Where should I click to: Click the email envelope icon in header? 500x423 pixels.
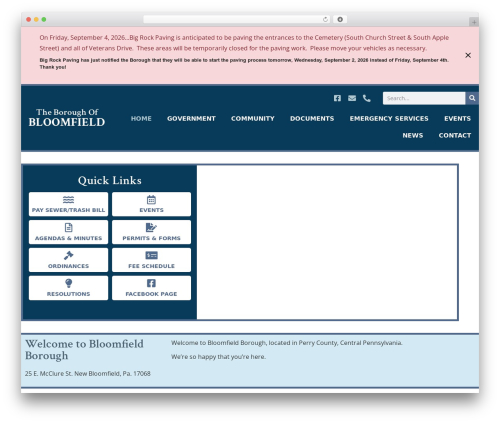(x=352, y=98)
